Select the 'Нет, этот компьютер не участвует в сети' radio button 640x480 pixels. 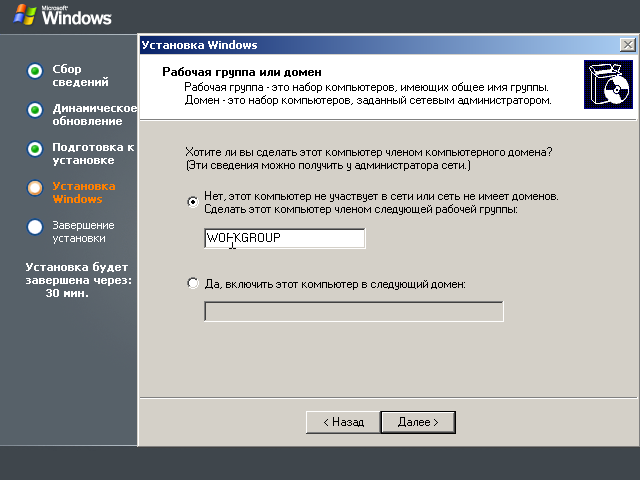point(193,202)
